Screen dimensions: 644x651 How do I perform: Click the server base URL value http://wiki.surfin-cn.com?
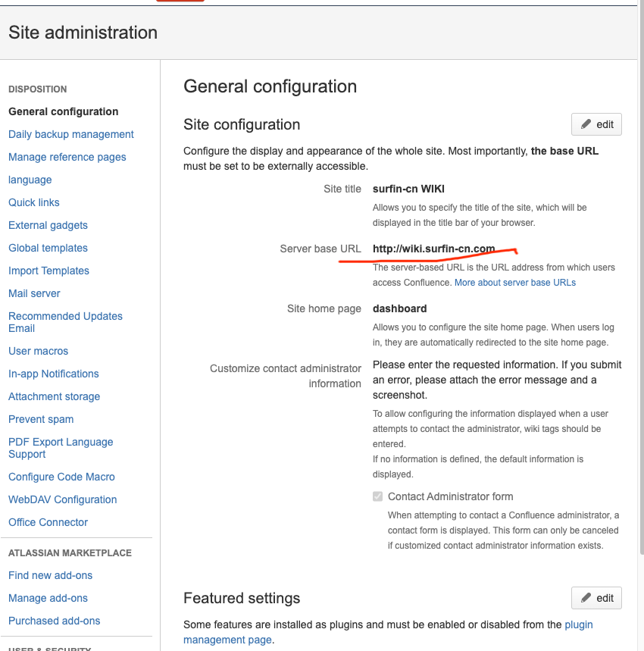click(433, 249)
